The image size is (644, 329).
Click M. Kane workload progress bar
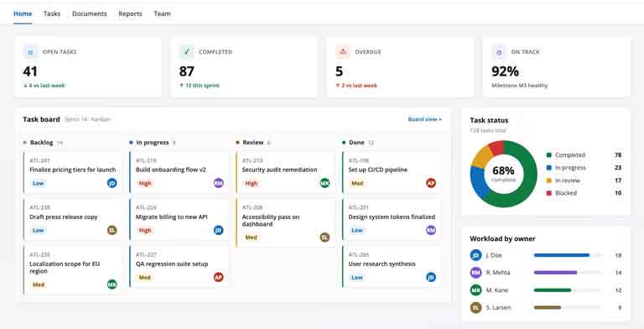click(x=568, y=290)
